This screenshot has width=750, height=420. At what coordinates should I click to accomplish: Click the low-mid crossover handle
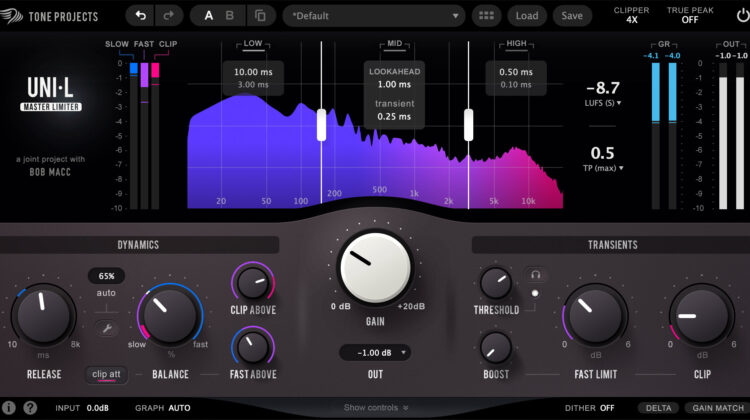(321, 125)
